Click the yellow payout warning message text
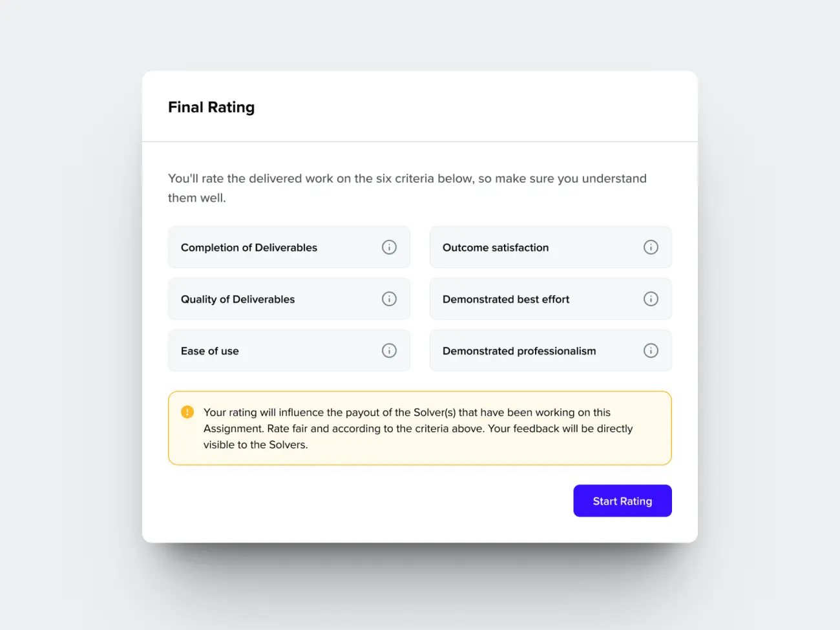 [x=418, y=428]
